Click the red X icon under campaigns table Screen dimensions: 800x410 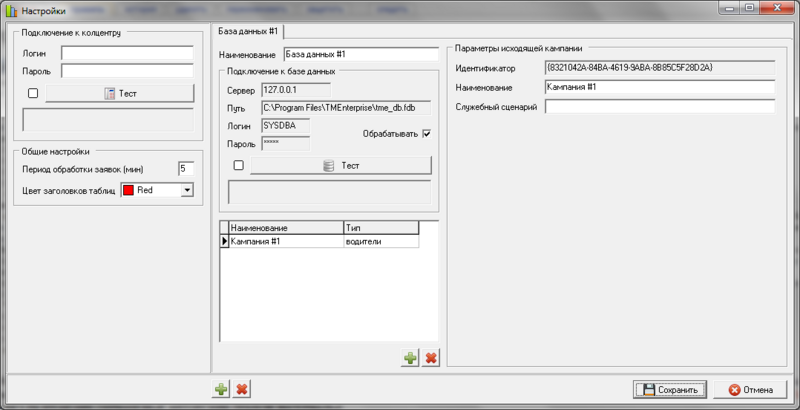pyautogui.click(x=430, y=358)
